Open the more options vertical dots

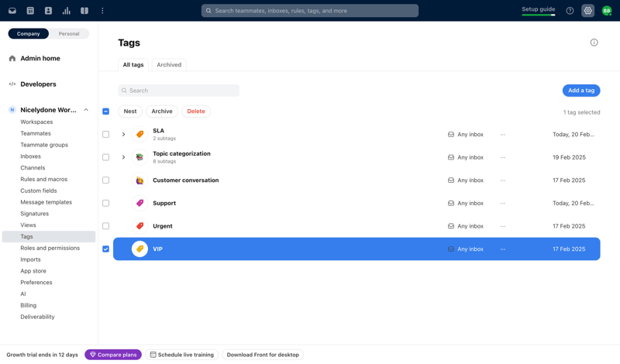click(102, 11)
